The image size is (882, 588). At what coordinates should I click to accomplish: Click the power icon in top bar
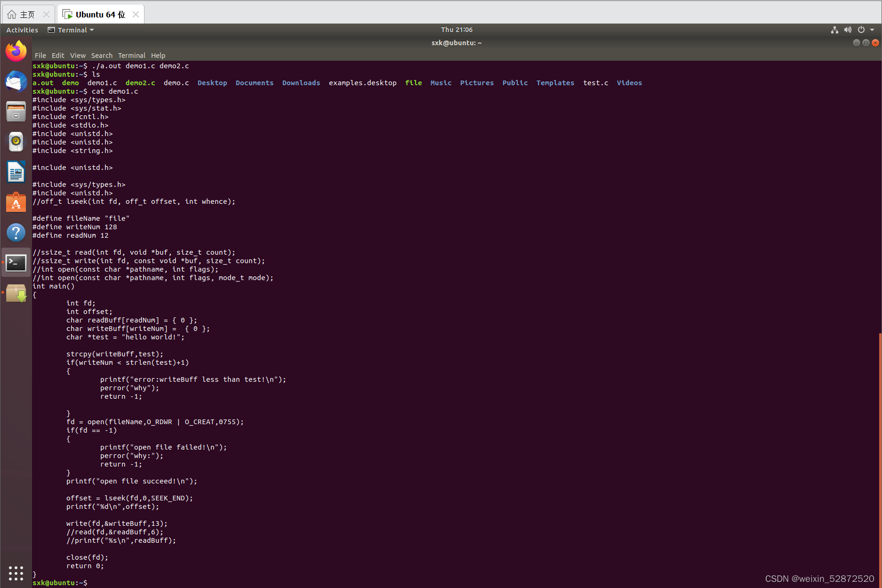click(861, 30)
